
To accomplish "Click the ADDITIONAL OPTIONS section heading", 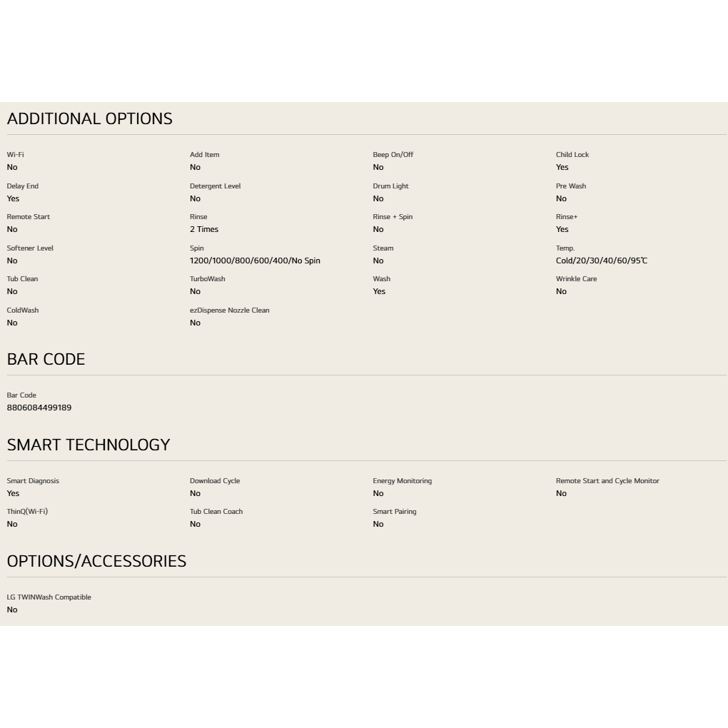I will [90, 119].
